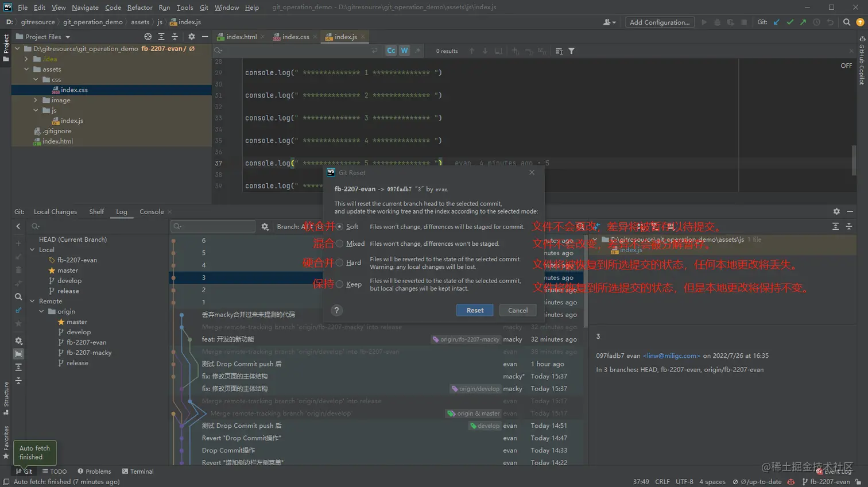The height and width of the screenshot is (487, 868).
Task: Select the Mixed reset mode
Action: [340, 243]
